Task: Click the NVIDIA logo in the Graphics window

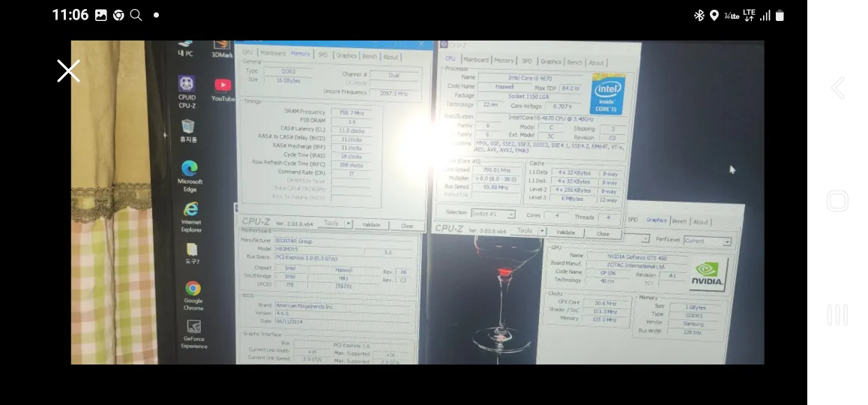Action: (x=706, y=275)
